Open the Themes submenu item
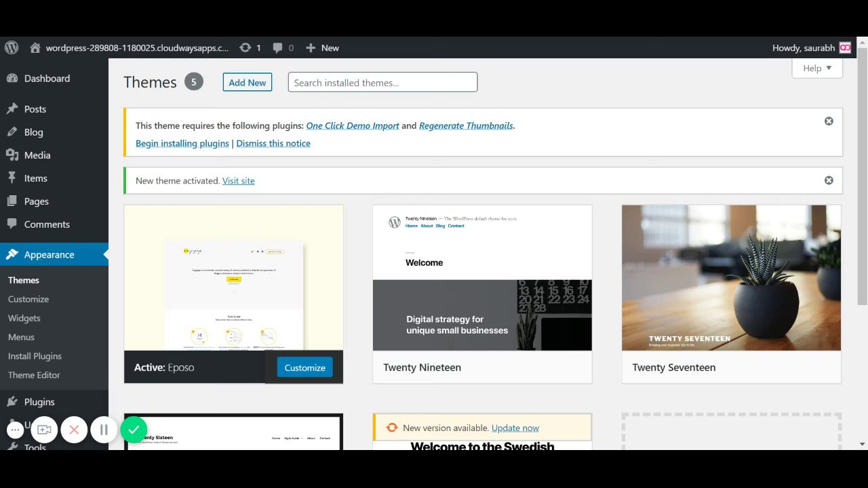Viewport: 868px width, 488px height. 24,280
